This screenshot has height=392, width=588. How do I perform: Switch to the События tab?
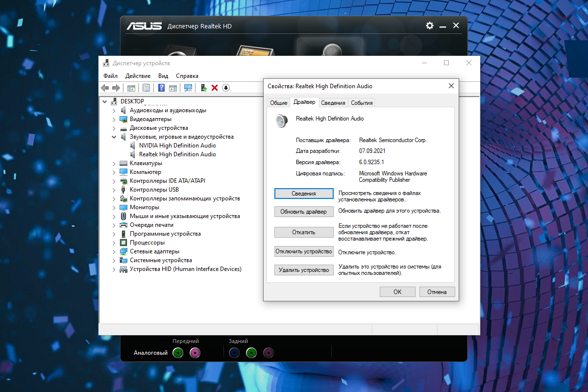pyautogui.click(x=362, y=102)
